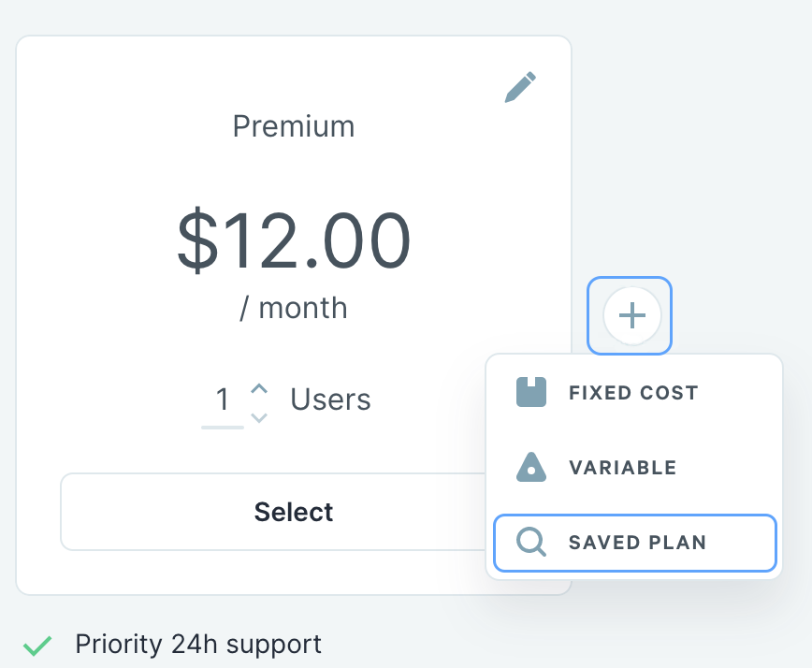Viewport: 812px width, 668px height.
Task: Click the Premium plan title
Action: coord(294,126)
